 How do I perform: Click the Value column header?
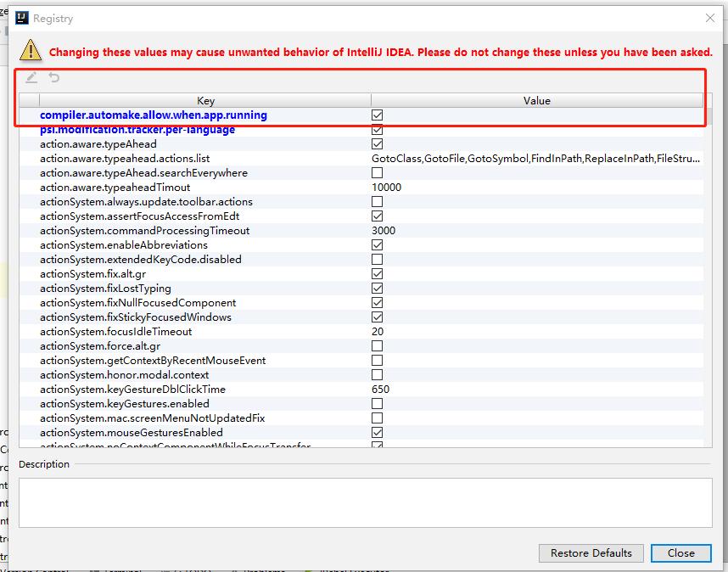pyautogui.click(x=537, y=101)
